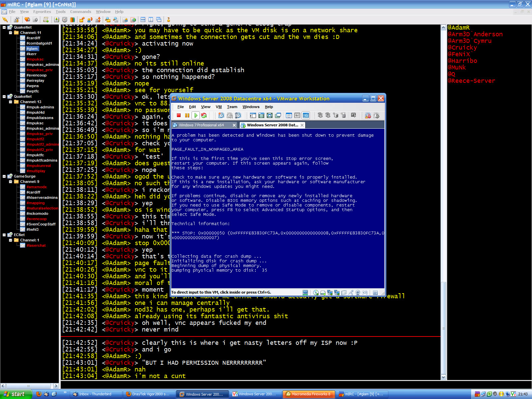This screenshot has height=399, width=532.
Task: Collapse the GameSurge server tree
Action: [x=4, y=176]
